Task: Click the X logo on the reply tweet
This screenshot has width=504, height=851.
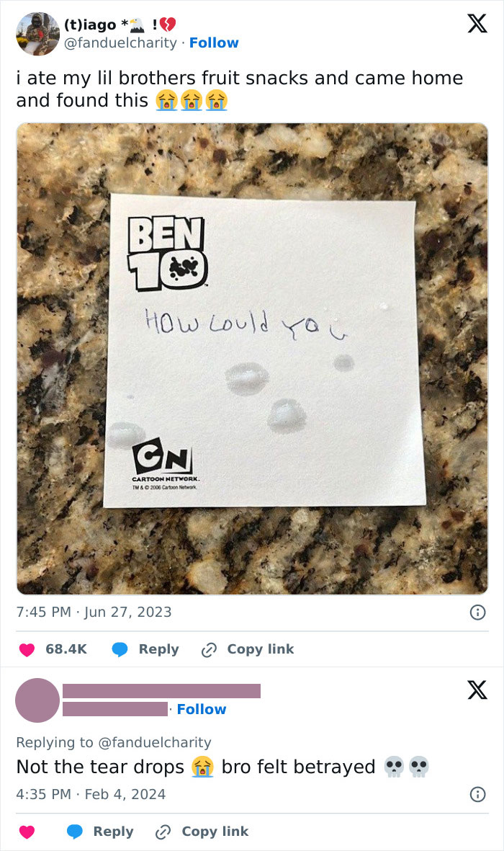Action: tap(477, 690)
